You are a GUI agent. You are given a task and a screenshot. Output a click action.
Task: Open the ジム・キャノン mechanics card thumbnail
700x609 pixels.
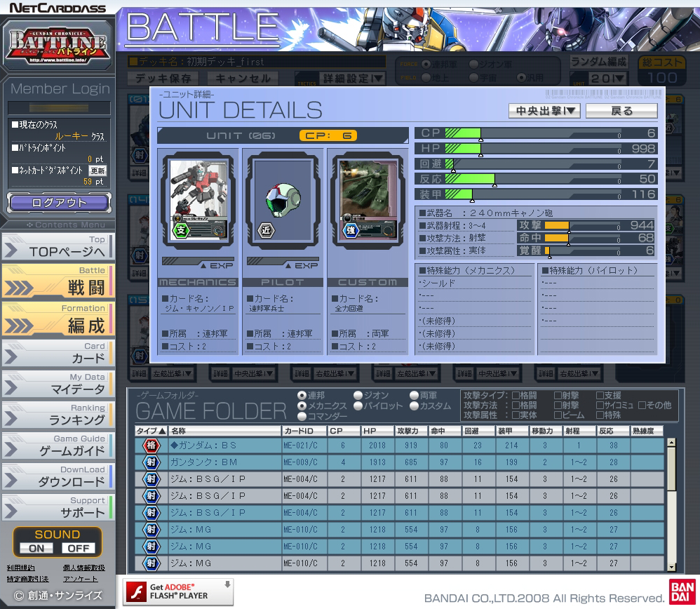tap(198, 201)
